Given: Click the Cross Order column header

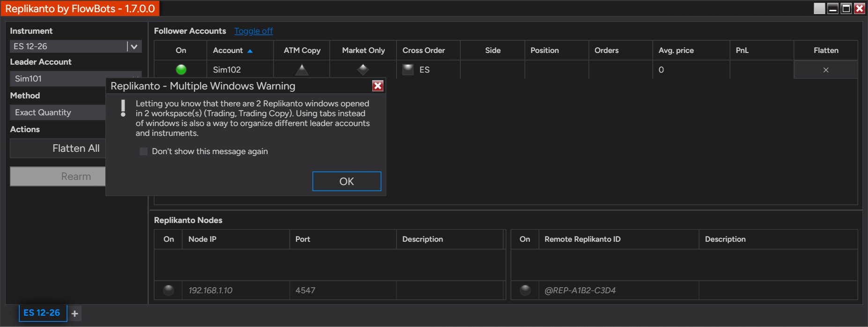Looking at the screenshot, I should 428,51.
